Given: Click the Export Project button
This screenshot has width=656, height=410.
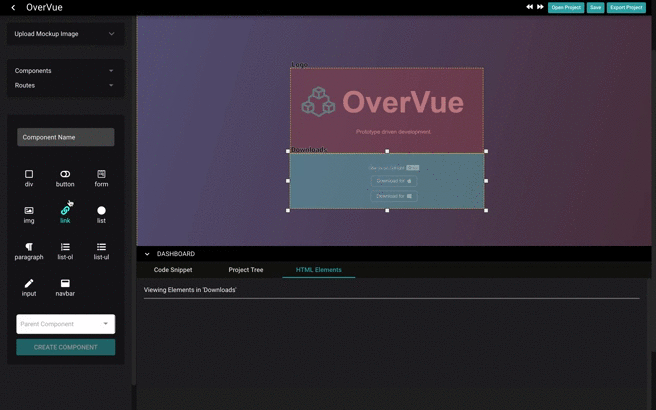Looking at the screenshot, I should click(626, 8).
